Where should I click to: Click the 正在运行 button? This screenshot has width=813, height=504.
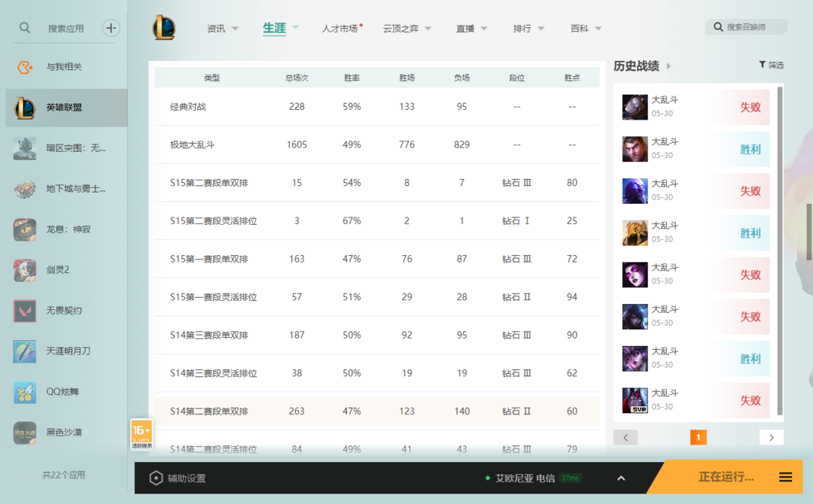tap(726, 477)
